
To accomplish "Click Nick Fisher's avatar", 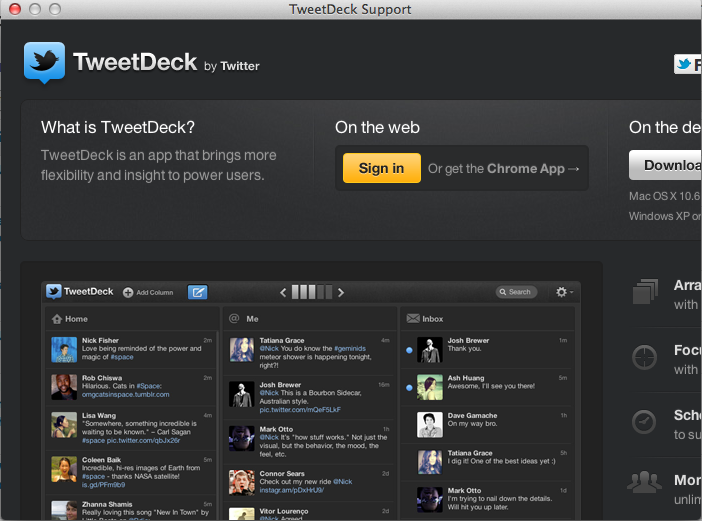I will (x=64, y=350).
